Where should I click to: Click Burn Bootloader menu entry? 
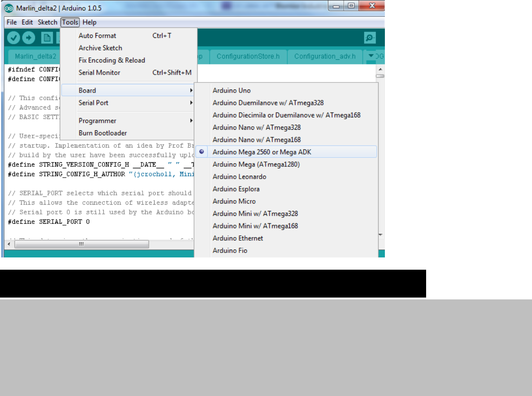[128, 133]
